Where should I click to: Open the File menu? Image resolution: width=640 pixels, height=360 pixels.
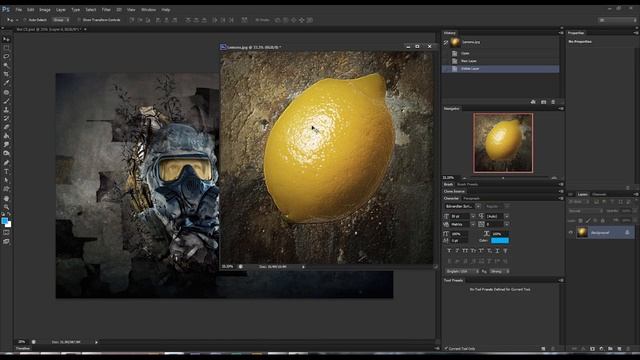point(19,9)
